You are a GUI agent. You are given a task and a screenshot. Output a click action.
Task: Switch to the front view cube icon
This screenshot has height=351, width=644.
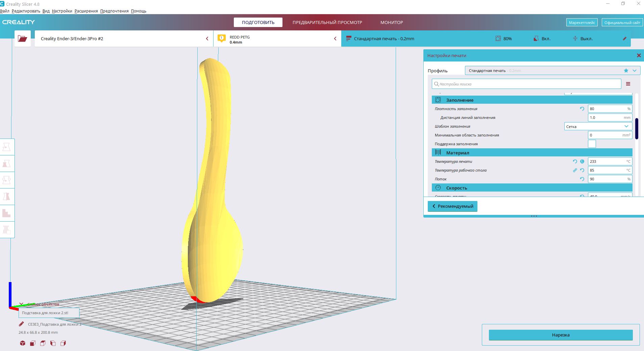point(32,343)
